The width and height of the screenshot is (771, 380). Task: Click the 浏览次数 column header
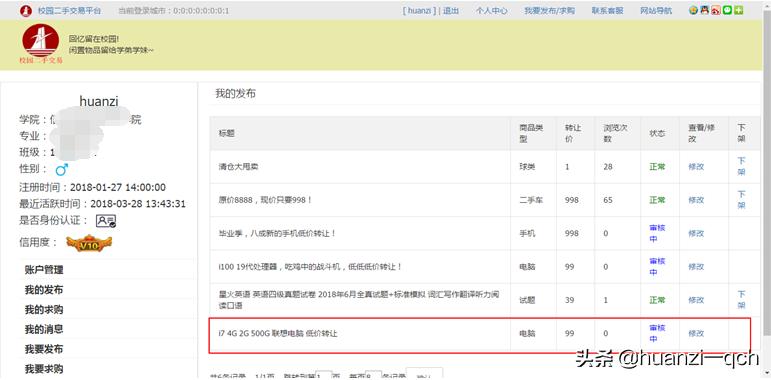tap(616, 133)
